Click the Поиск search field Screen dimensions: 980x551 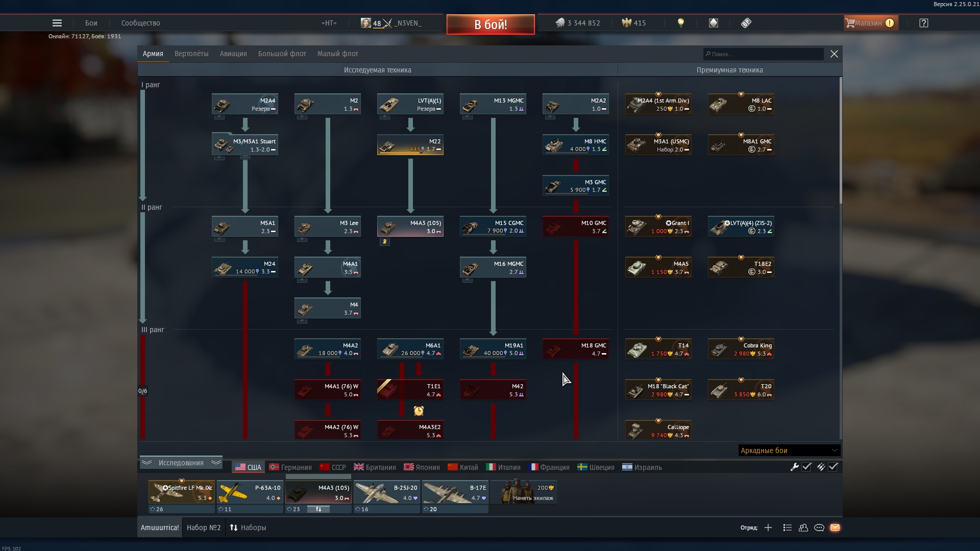(x=764, y=54)
